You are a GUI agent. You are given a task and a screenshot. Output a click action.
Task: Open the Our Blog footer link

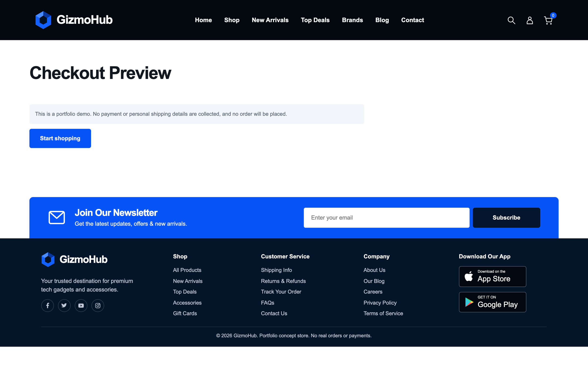[x=374, y=281]
